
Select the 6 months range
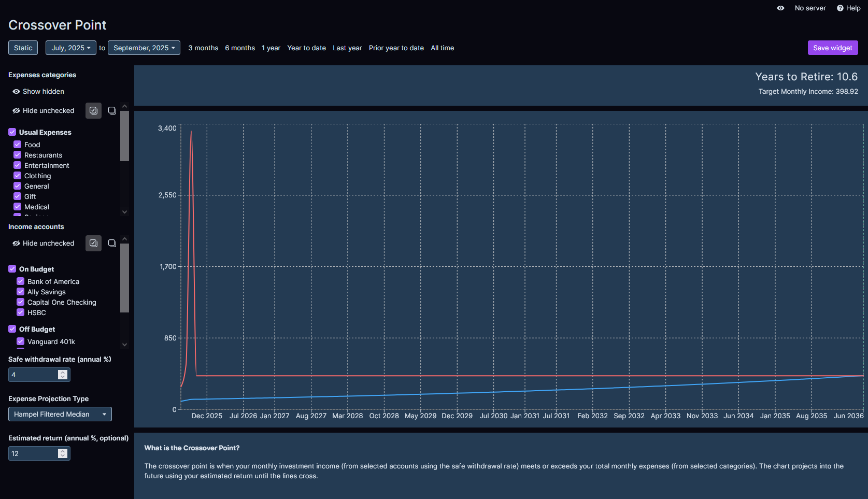click(x=240, y=48)
